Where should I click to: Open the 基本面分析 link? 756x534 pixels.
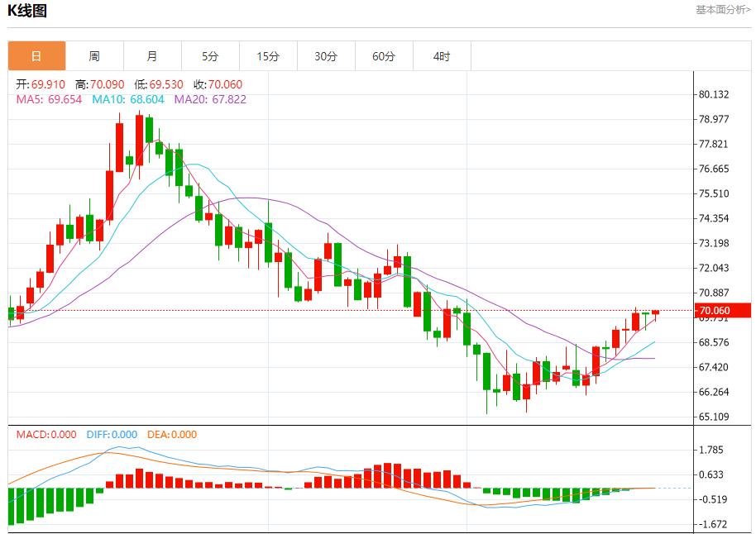click(723, 10)
